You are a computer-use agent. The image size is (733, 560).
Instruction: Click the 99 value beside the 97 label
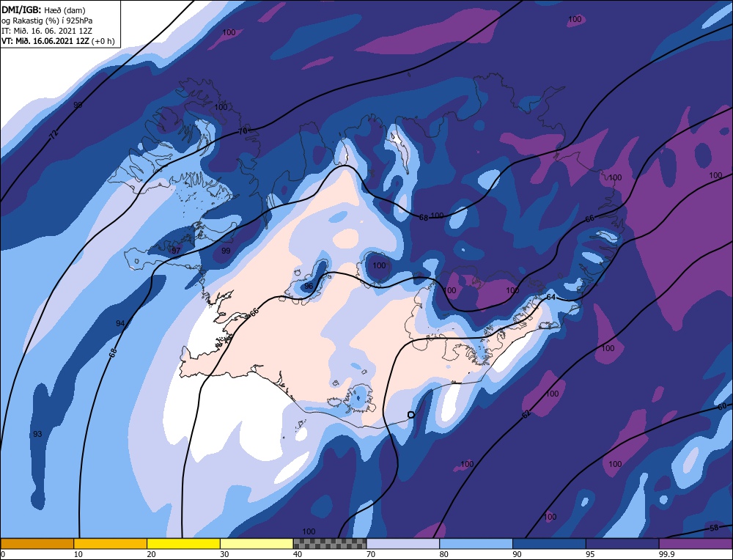[x=226, y=251]
